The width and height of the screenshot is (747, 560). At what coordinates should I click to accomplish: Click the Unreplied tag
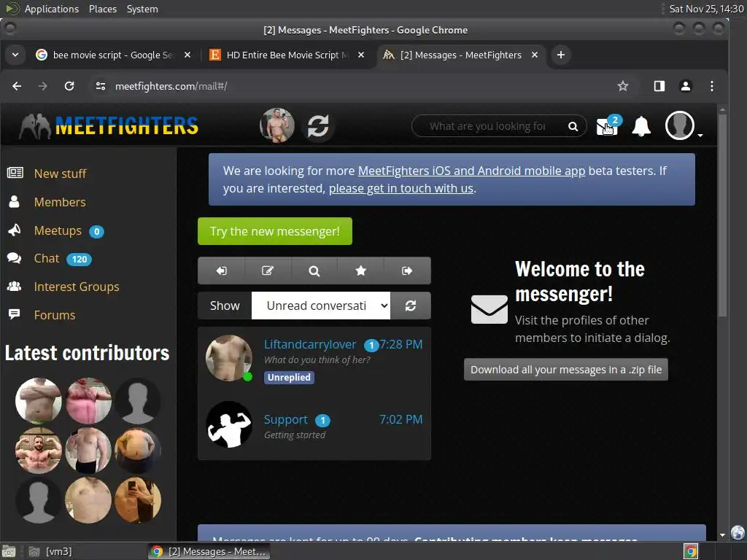click(x=289, y=378)
